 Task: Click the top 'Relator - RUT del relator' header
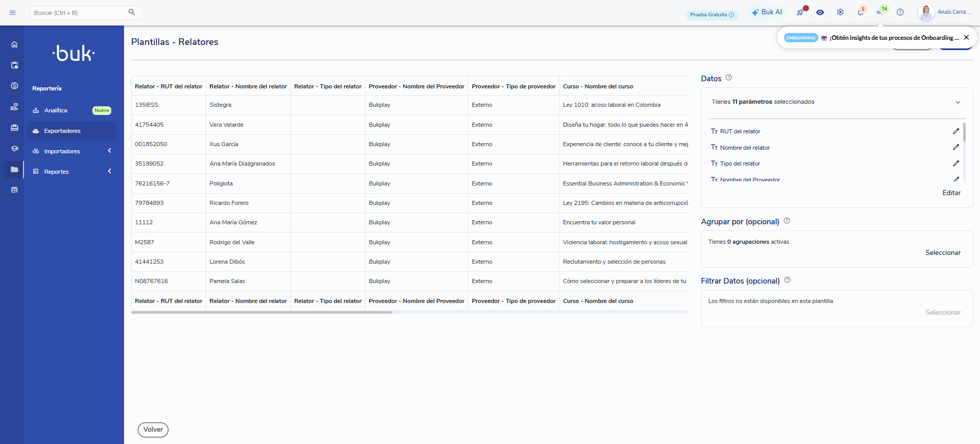tap(168, 86)
